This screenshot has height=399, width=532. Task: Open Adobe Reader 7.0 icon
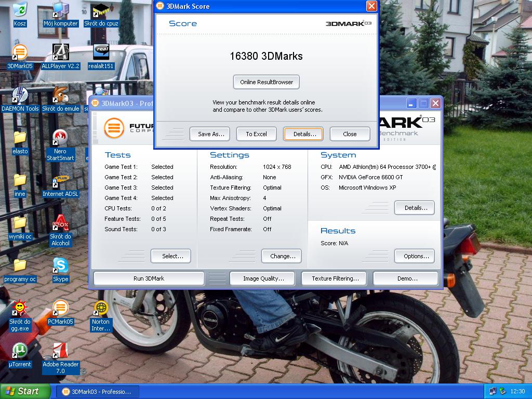point(61,358)
